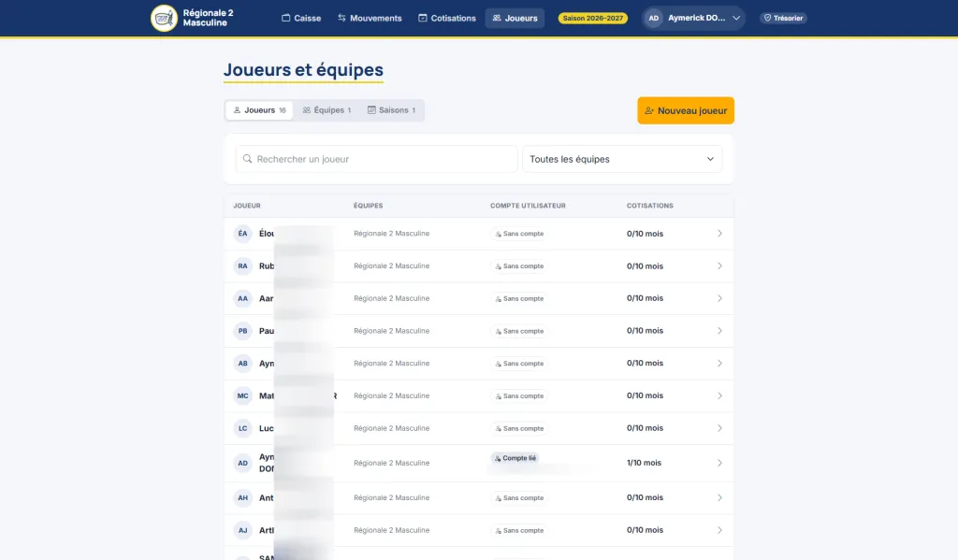The width and height of the screenshot is (958, 560).
Task: Go to Mouvements page
Action: point(370,19)
